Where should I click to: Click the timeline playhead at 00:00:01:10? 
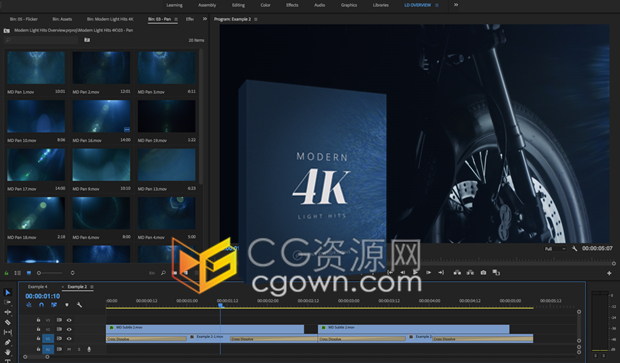pos(221,305)
